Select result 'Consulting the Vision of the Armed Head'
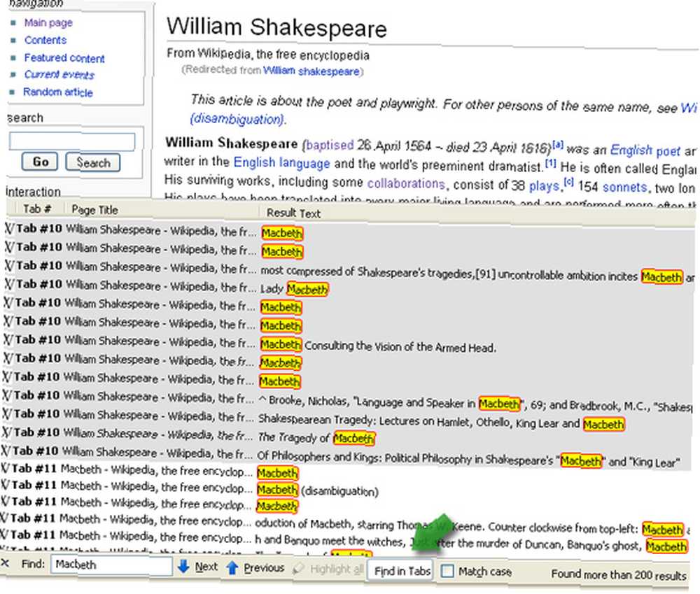The height and width of the screenshot is (594, 700). (x=347, y=344)
